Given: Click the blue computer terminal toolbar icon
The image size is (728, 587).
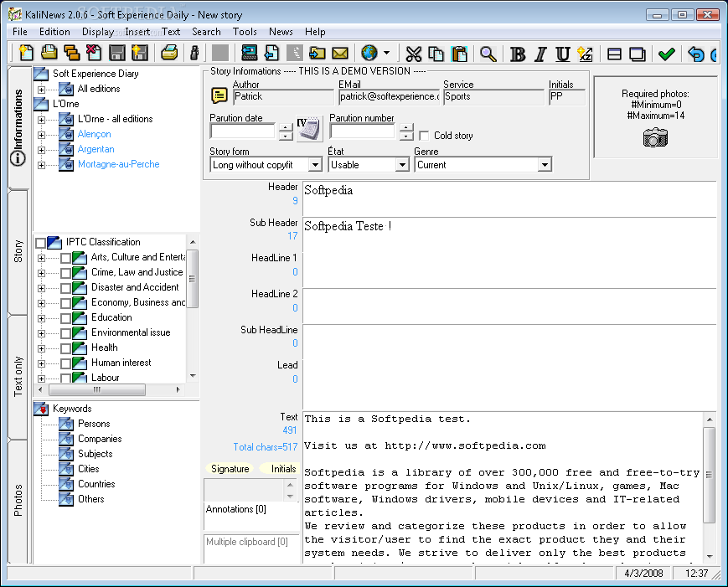Looking at the screenshot, I should coord(250,53).
